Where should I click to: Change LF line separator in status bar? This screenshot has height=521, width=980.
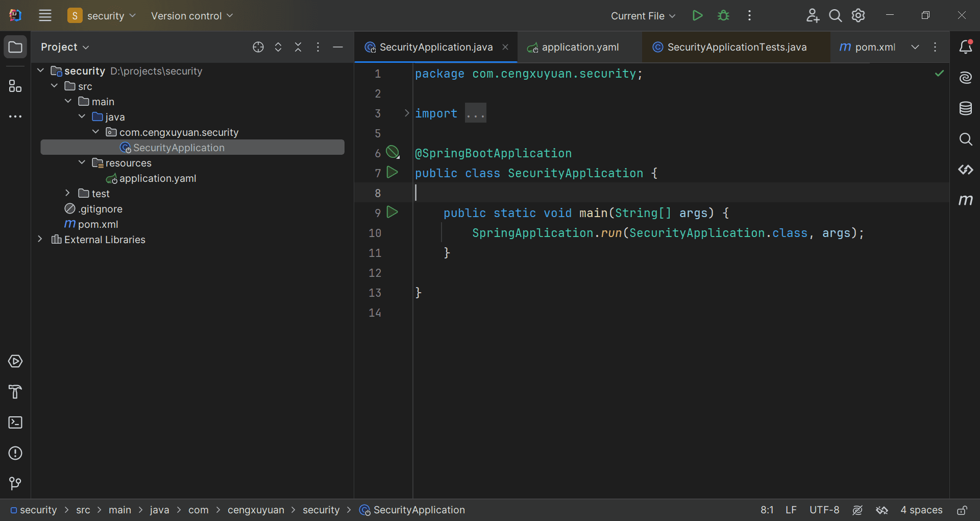click(x=791, y=510)
